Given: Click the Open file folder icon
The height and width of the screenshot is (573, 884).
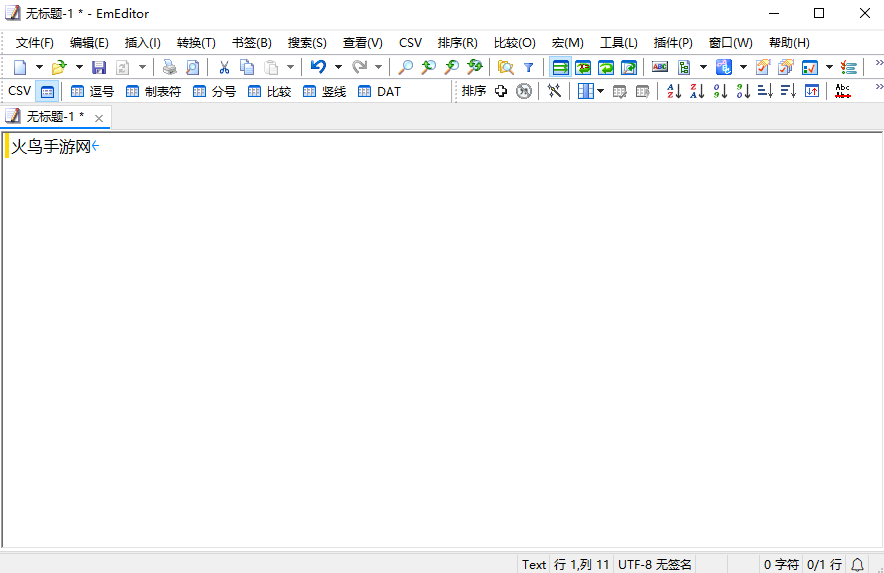Looking at the screenshot, I should pos(59,68).
